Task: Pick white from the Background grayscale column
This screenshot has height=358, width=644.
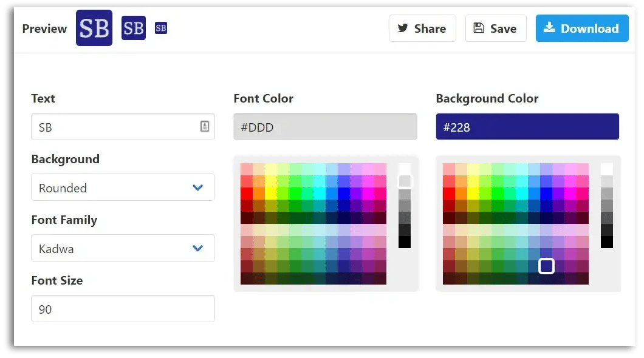Action: (606, 168)
